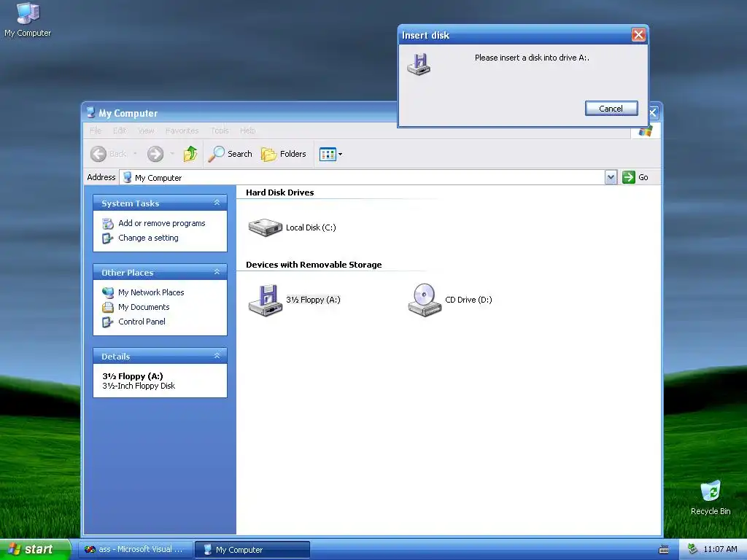
Task: Click the Add or remove programs icon
Action: (108, 223)
